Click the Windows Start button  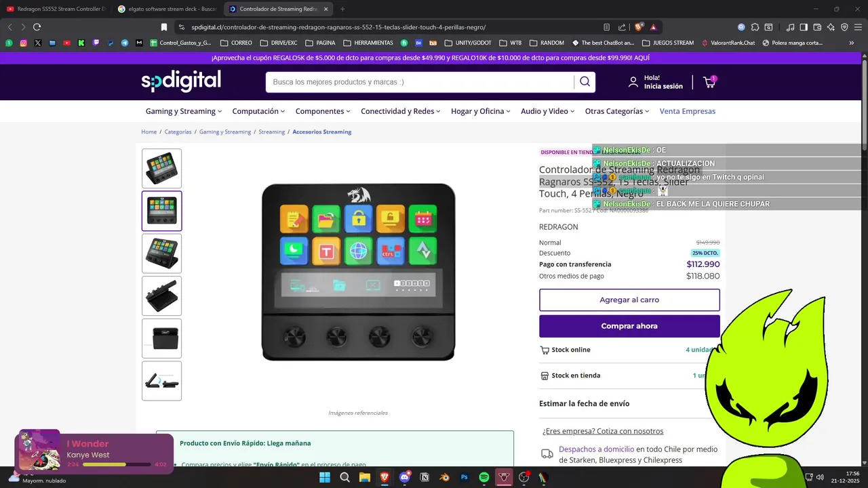pyautogui.click(x=325, y=477)
